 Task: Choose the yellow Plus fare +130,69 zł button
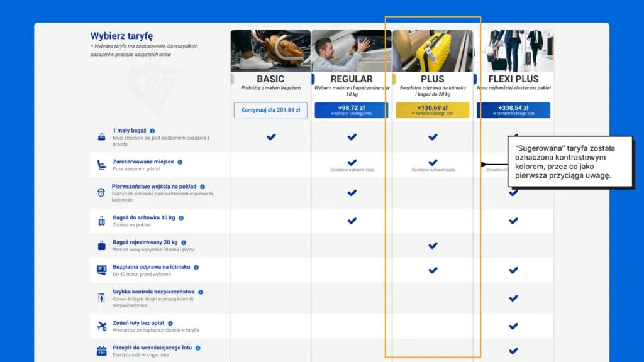coord(433,110)
